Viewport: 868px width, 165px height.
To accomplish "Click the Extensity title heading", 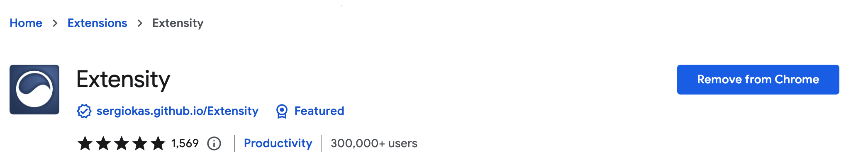I will click(x=123, y=80).
